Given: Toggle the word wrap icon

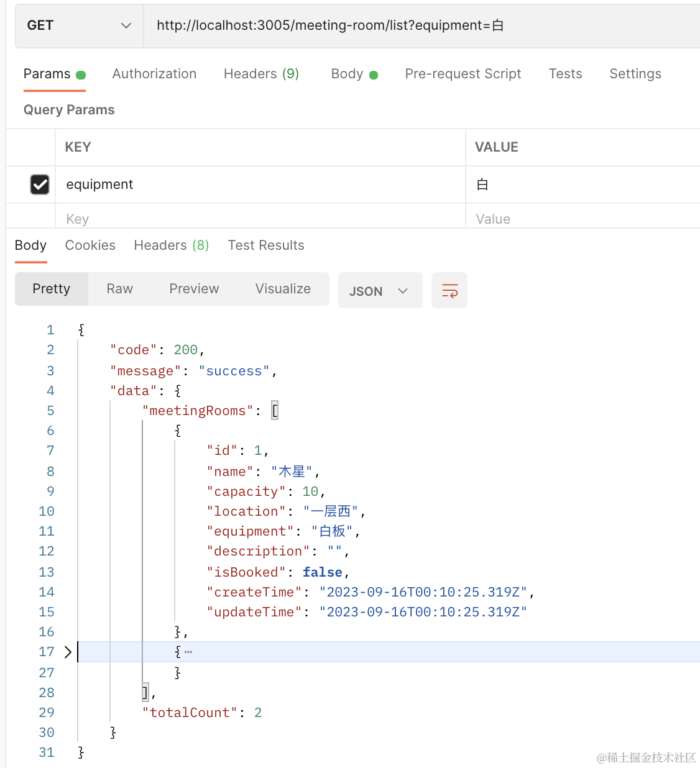Looking at the screenshot, I should click(449, 290).
